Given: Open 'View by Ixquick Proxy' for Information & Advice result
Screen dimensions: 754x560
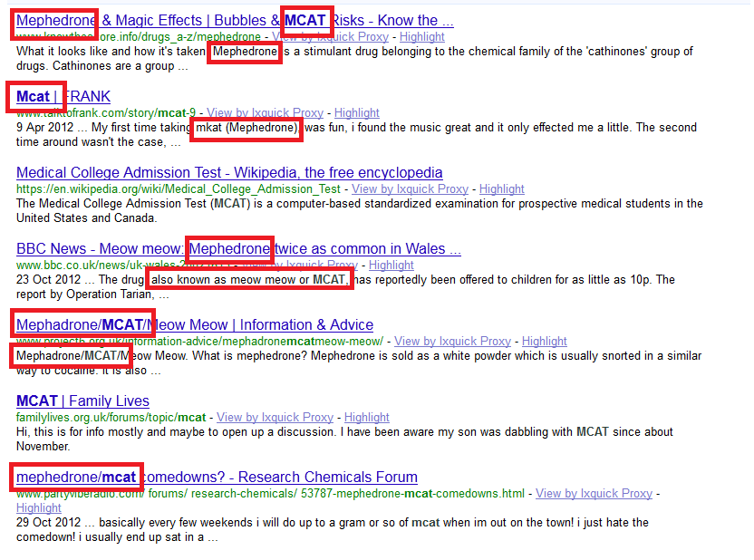Looking at the screenshot, I should [452, 342].
